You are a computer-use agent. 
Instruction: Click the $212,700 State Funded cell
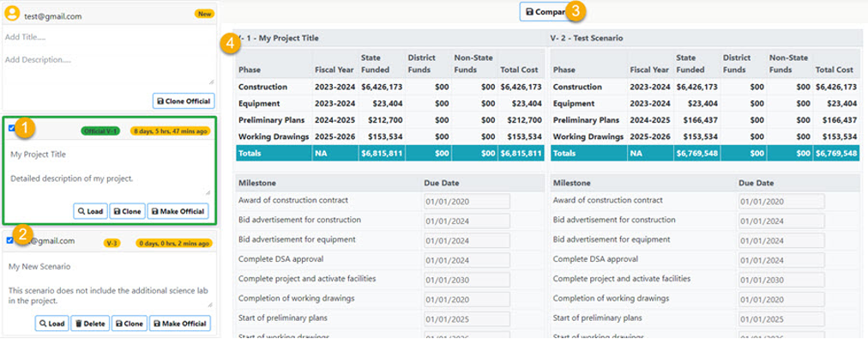[382, 120]
